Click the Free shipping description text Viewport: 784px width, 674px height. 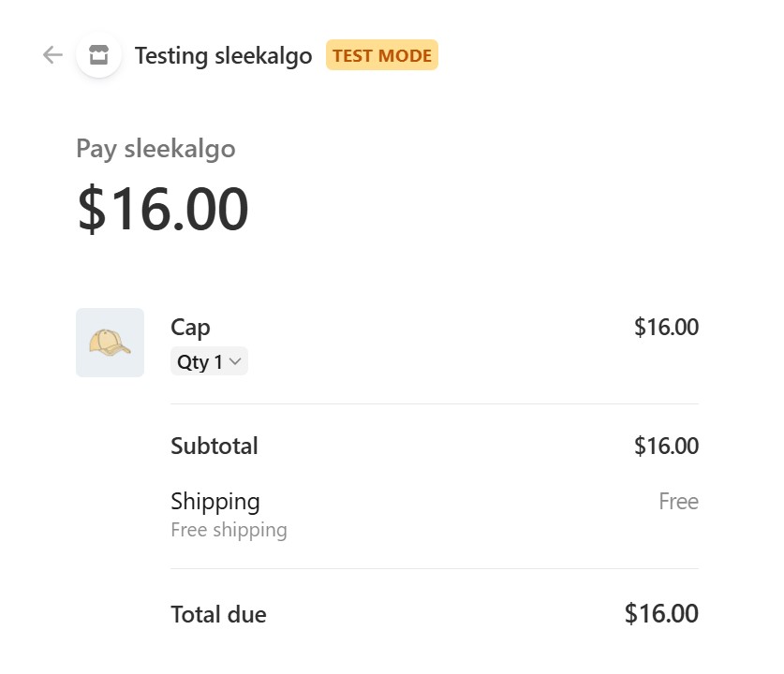[229, 530]
